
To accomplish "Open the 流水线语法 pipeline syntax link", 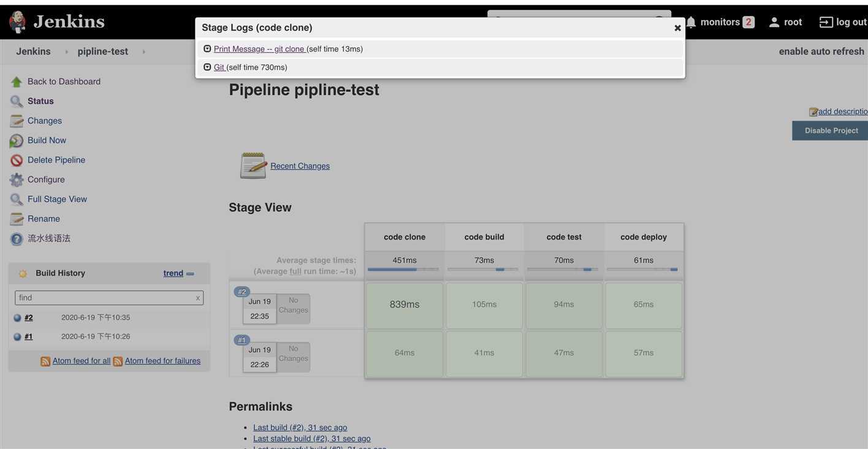I will [49, 238].
